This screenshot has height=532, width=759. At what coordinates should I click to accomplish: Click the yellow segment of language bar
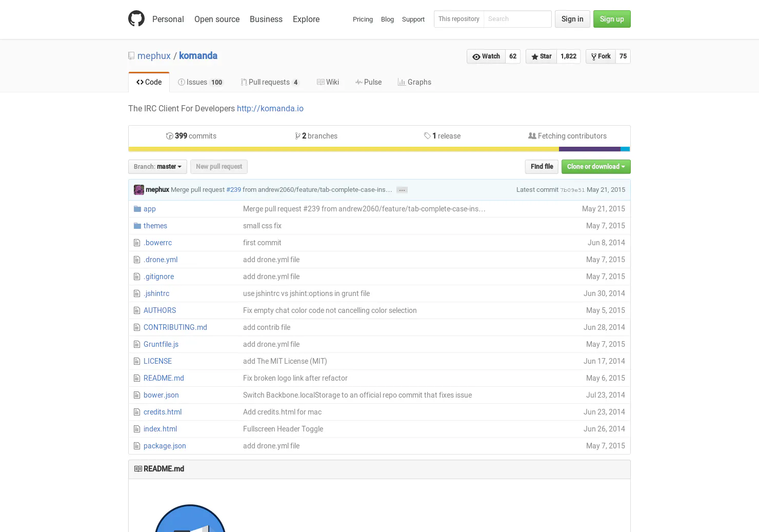coord(344,149)
